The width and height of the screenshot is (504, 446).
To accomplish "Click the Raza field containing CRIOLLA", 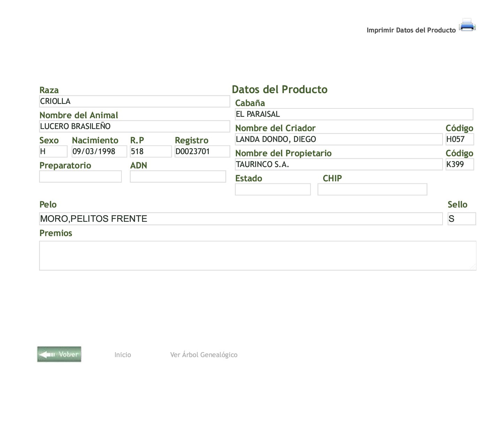I will coord(134,101).
